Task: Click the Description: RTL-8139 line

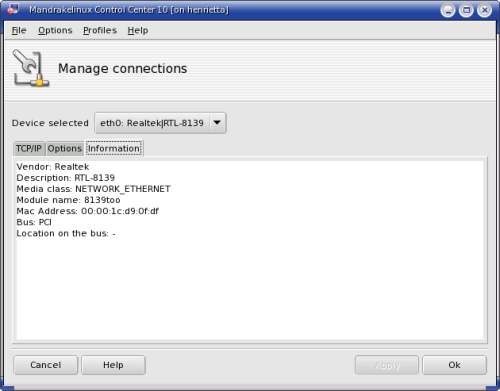Action: click(x=66, y=178)
